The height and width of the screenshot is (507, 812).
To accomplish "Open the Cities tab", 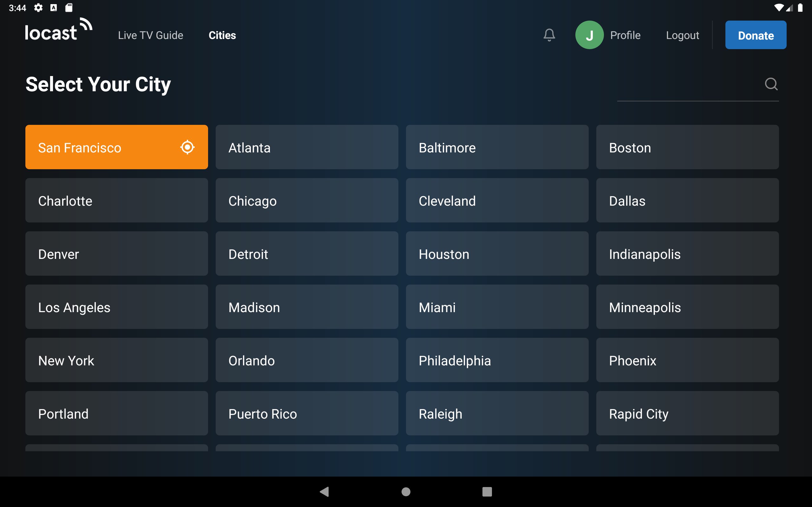I will 222,35.
